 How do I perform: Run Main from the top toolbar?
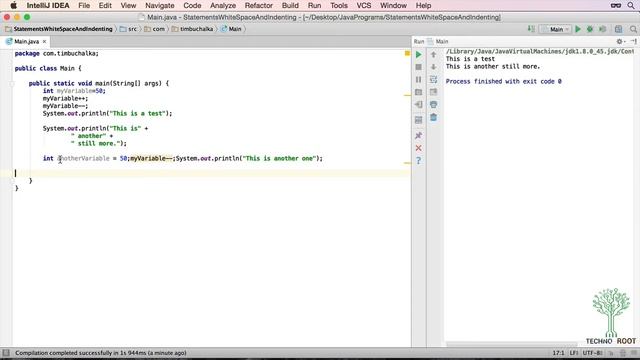click(578, 29)
